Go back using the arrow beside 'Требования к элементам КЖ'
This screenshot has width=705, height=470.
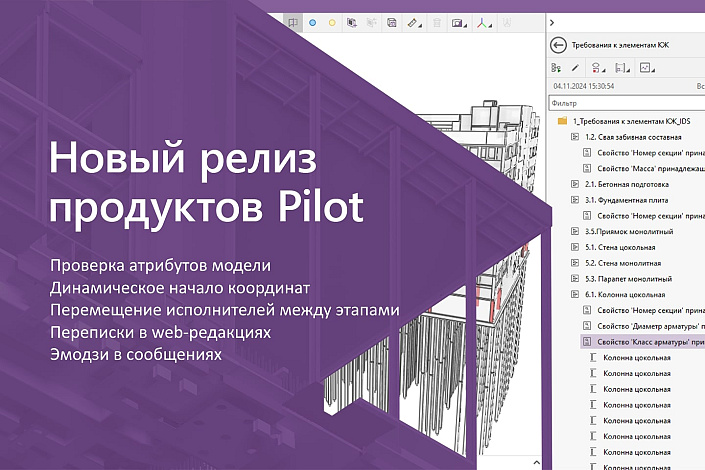tap(558, 45)
